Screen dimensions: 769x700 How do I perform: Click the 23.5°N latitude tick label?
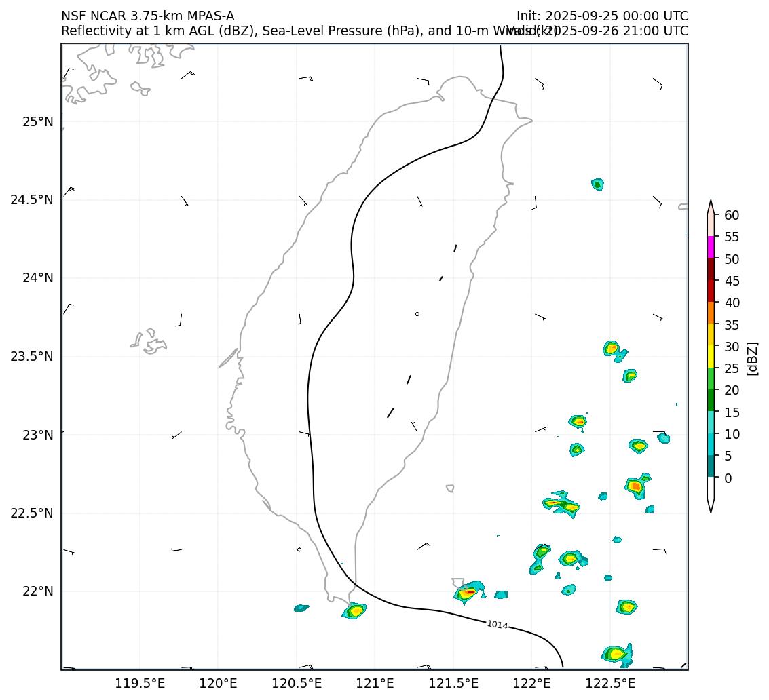[32, 357]
